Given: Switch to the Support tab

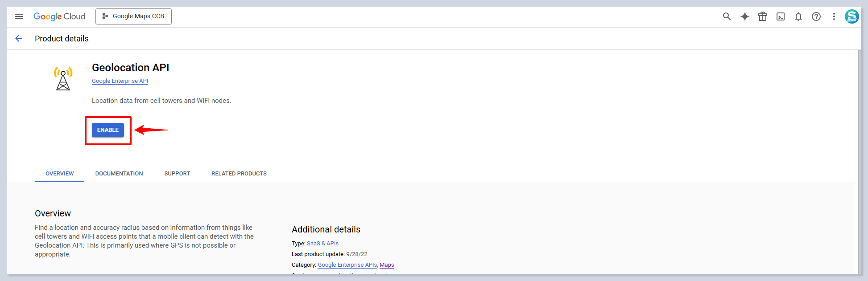Looking at the screenshot, I should [x=177, y=174].
